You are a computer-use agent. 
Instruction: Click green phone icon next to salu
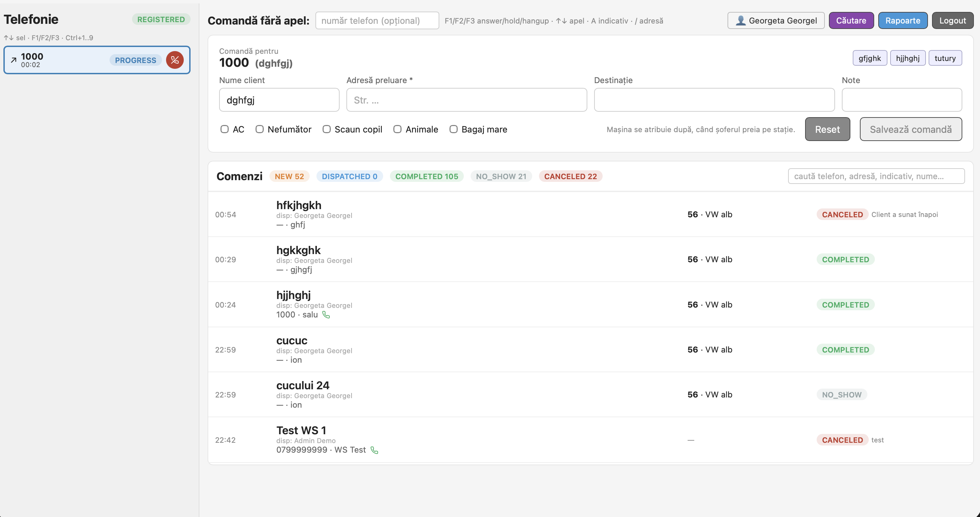(326, 314)
